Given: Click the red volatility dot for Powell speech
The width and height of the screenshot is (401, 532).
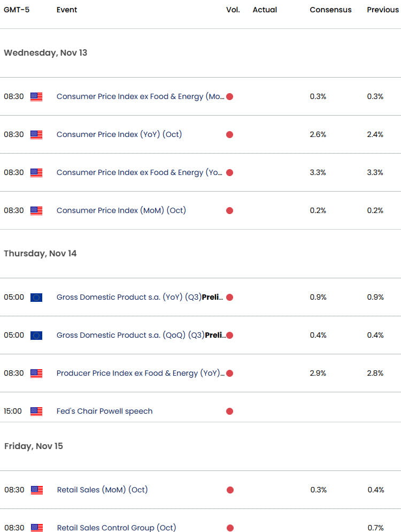Looking at the screenshot, I should 229,411.
